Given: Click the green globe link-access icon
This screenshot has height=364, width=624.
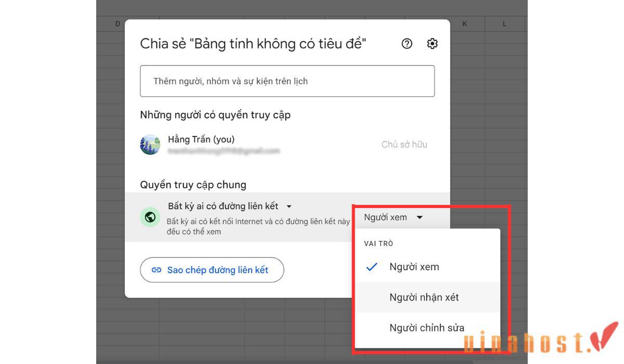Looking at the screenshot, I should point(150,217).
